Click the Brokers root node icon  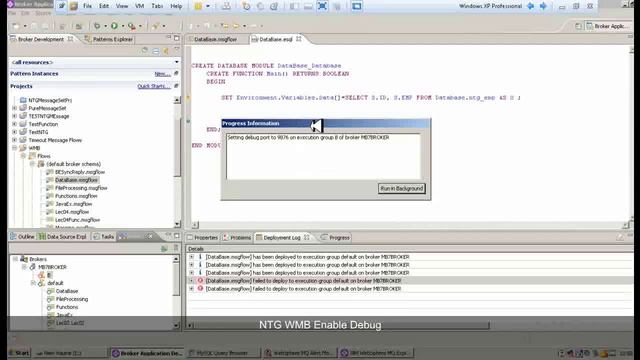[x=24, y=259]
